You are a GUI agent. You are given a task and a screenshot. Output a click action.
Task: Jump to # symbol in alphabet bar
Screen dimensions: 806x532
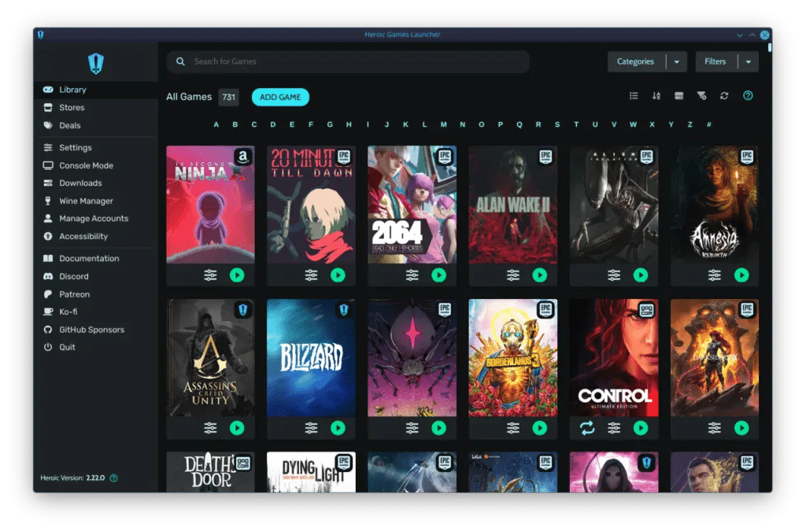(709, 125)
